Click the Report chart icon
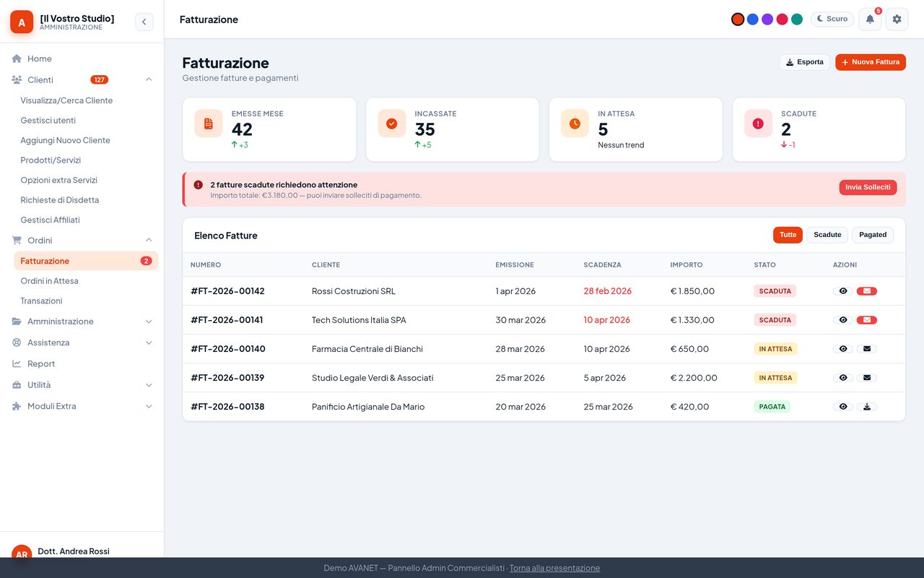The width and height of the screenshot is (924, 578). [17, 363]
